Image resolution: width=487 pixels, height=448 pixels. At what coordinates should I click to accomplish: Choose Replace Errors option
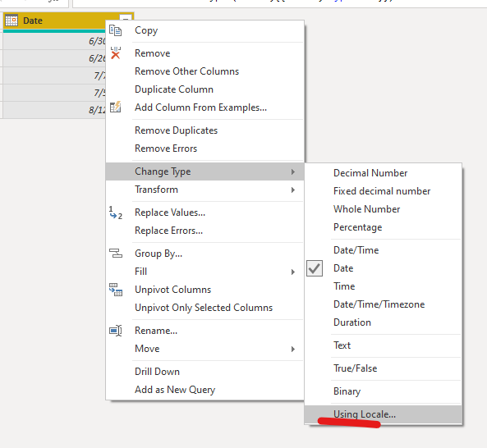tap(204, 231)
